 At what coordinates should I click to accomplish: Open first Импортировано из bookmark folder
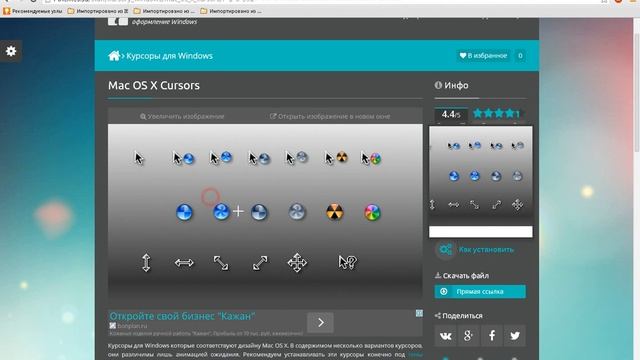(98, 11)
